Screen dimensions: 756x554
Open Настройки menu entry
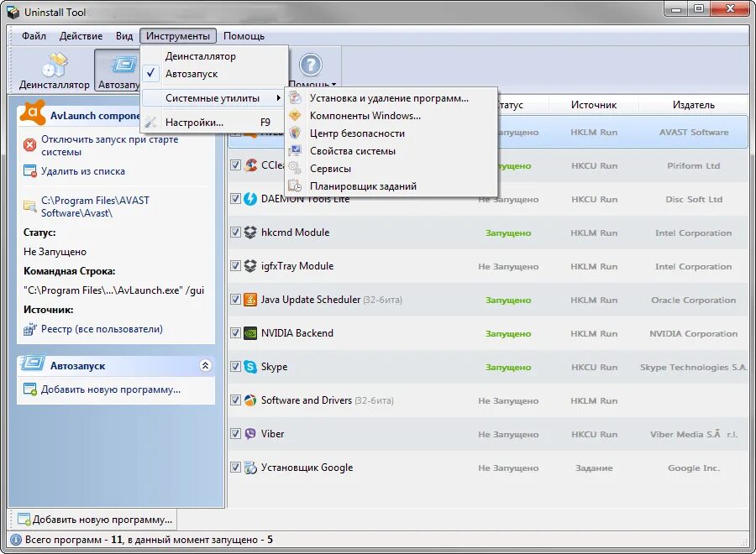click(x=214, y=123)
